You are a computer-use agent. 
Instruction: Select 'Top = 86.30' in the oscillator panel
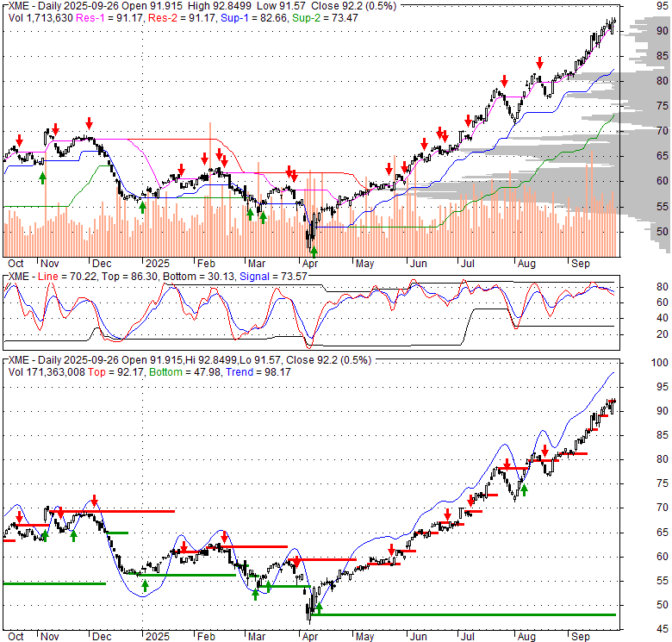(129, 277)
